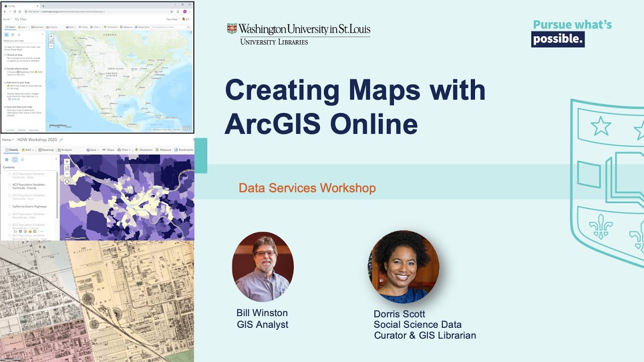The height and width of the screenshot is (362, 644).
Task: Click default extent home button in My Map
Action: (x=51, y=41)
